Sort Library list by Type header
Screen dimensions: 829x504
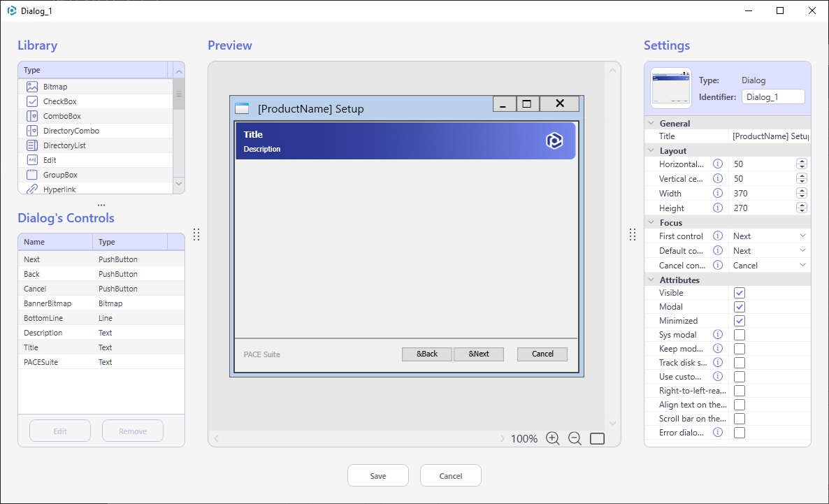(x=93, y=70)
